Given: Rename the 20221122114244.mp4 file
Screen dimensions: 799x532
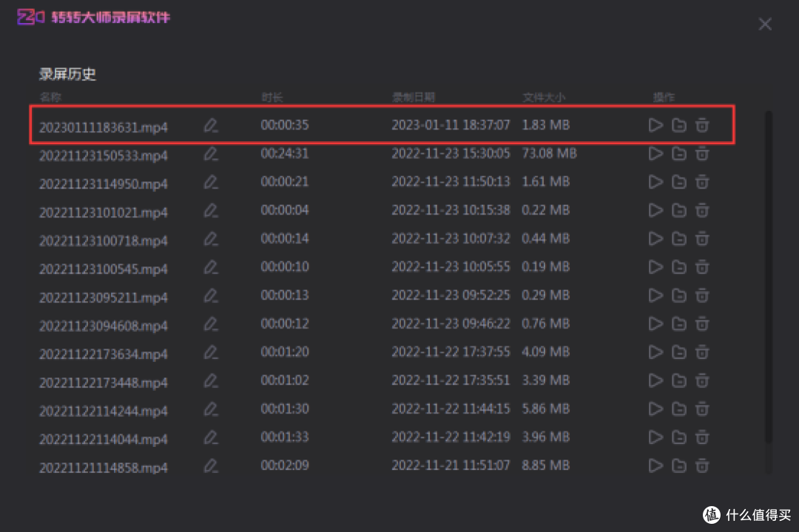Looking at the screenshot, I should coord(211,409).
